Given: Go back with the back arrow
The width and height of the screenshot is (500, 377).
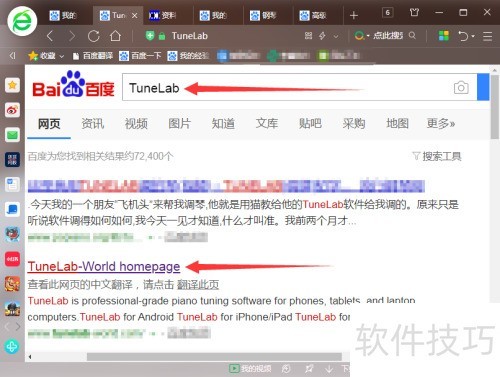Looking at the screenshot, I should (50, 36).
